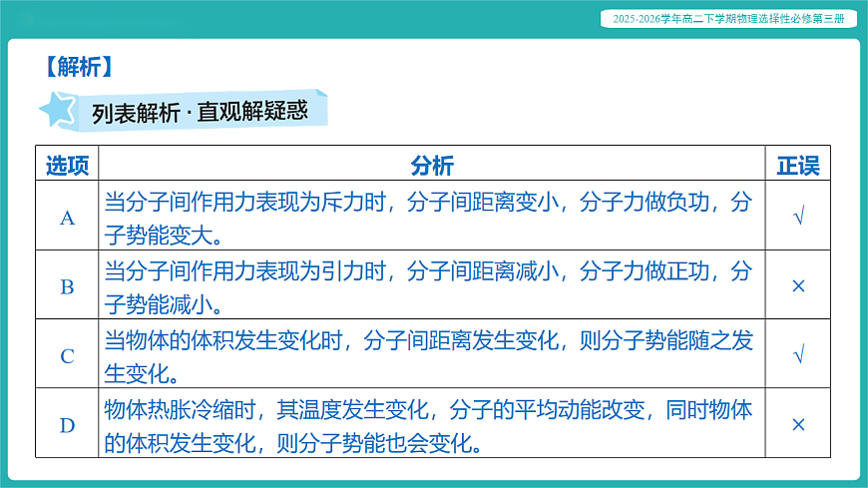Click analysis text about 斥力 in row A
The height and width of the screenshot is (488, 868).
(428, 219)
